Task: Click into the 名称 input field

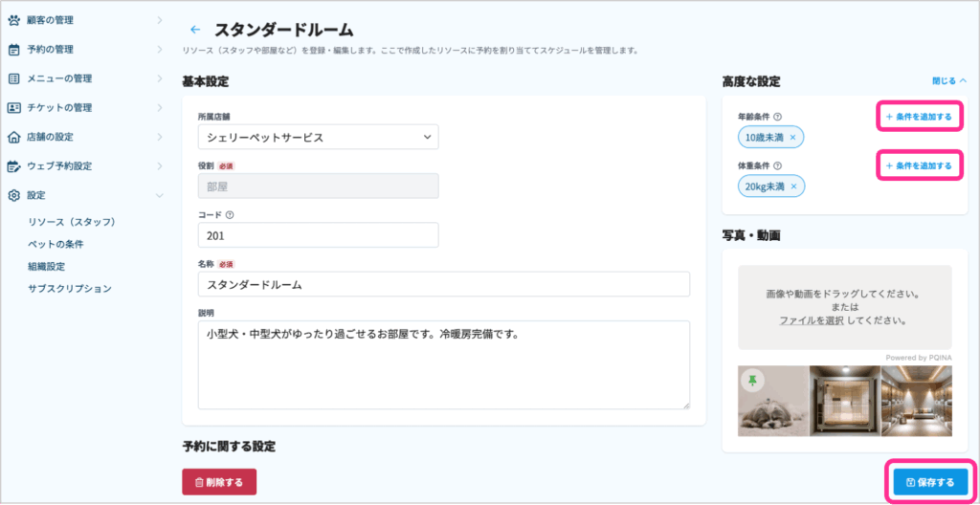Action: point(444,284)
